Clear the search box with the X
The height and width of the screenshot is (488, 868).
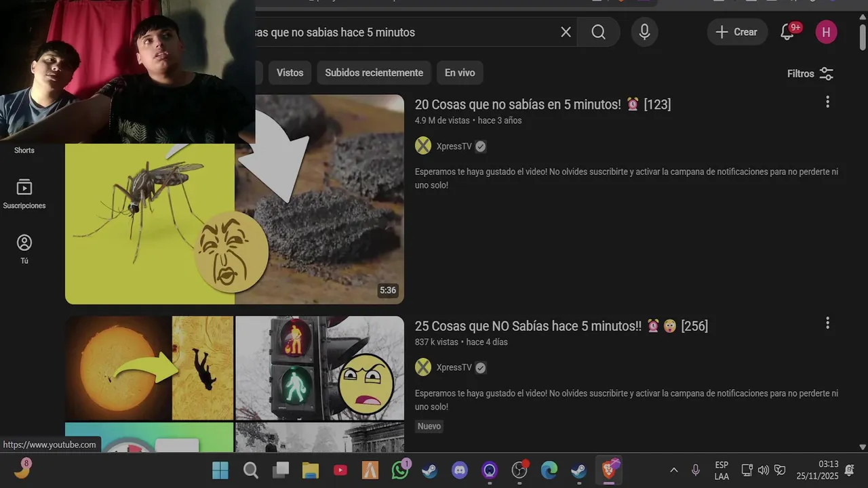(x=566, y=32)
